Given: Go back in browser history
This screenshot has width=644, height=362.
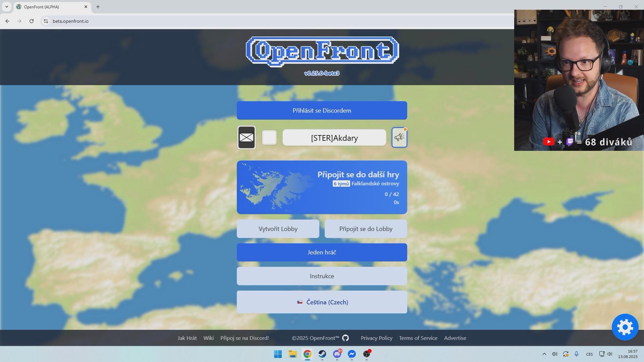Looking at the screenshot, I should [7, 21].
